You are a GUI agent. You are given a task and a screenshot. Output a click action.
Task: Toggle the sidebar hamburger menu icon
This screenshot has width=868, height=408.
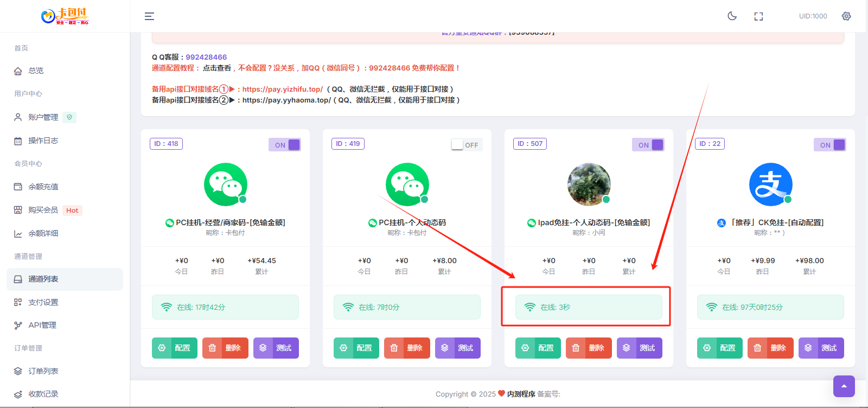point(149,16)
